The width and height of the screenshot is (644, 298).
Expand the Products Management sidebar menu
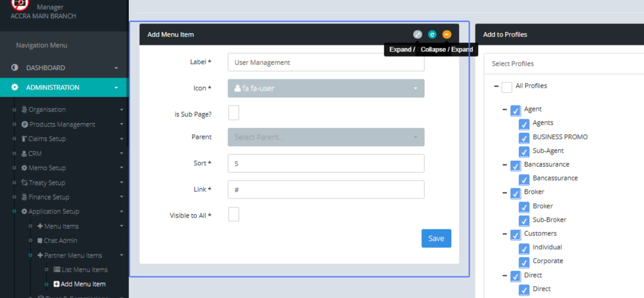click(62, 124)
